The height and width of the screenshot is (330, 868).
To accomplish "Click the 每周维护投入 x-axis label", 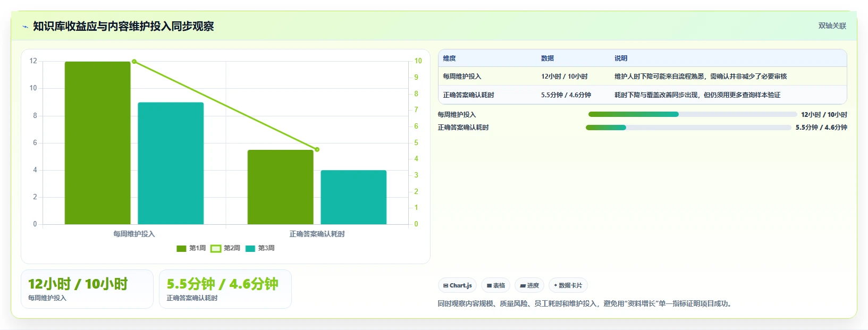I will [x=134, y=234].
